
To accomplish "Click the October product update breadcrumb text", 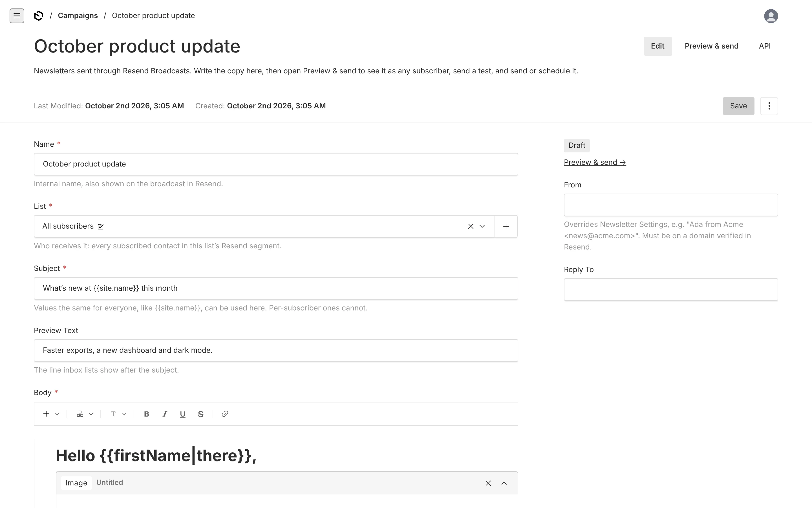I will pyautogui.click(x=153, y=16).
